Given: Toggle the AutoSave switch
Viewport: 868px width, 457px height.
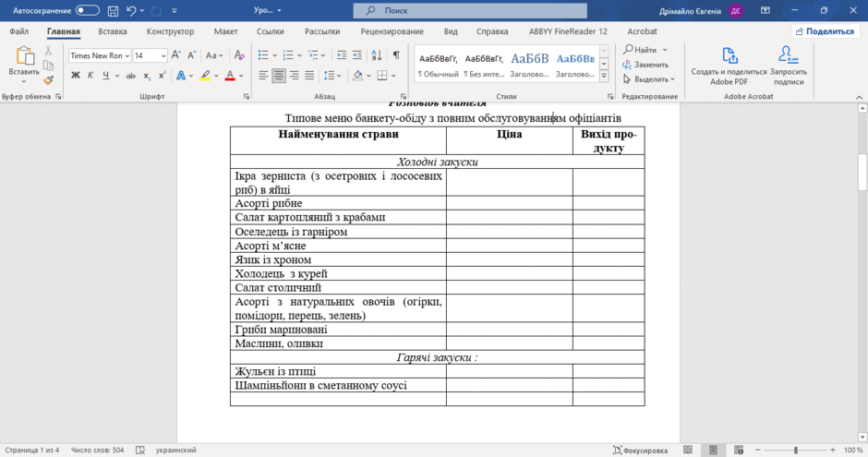Looking at the screenshot, I should click(x=88, y=10).
